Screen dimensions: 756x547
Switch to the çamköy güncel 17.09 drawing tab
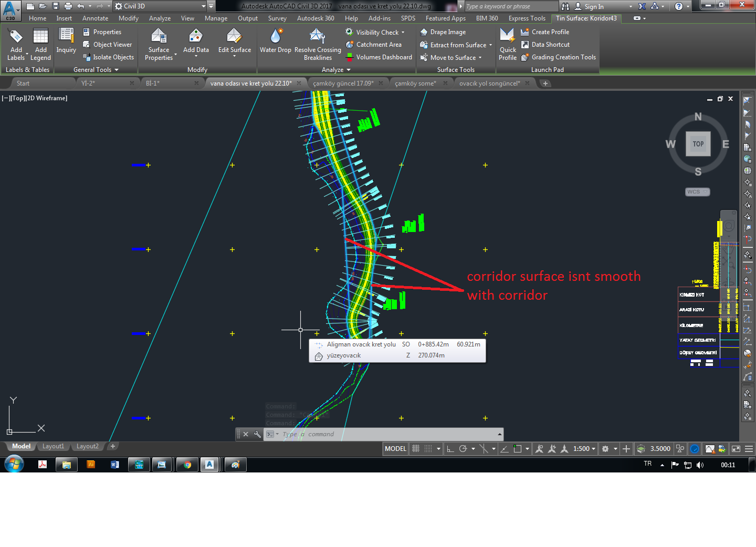click(x=348, y=82)
